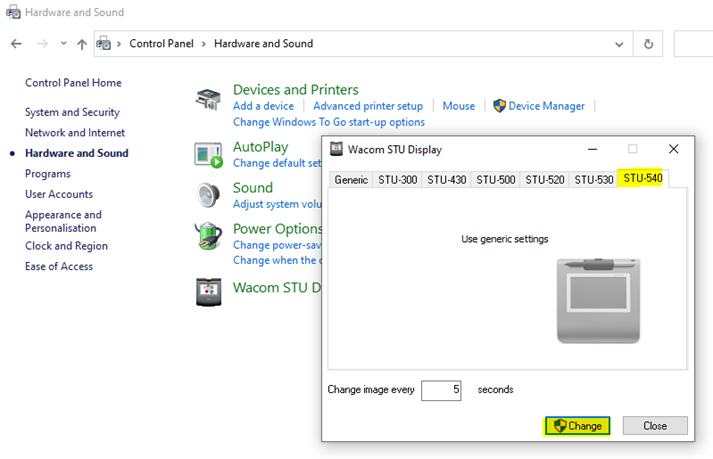Refresh the Control Panel view
The width and height of the screenshot is (713, 459).
pyautogui.click(x=648, y=44)
